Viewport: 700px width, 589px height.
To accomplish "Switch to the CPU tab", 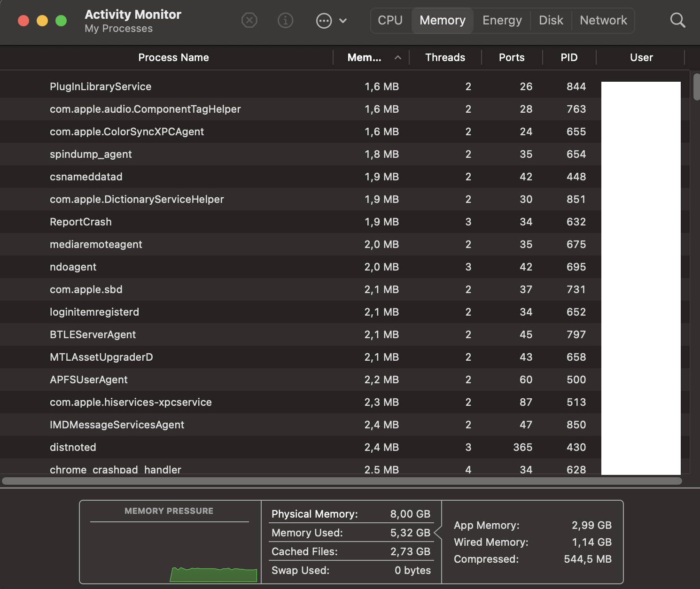I will 390,21.
